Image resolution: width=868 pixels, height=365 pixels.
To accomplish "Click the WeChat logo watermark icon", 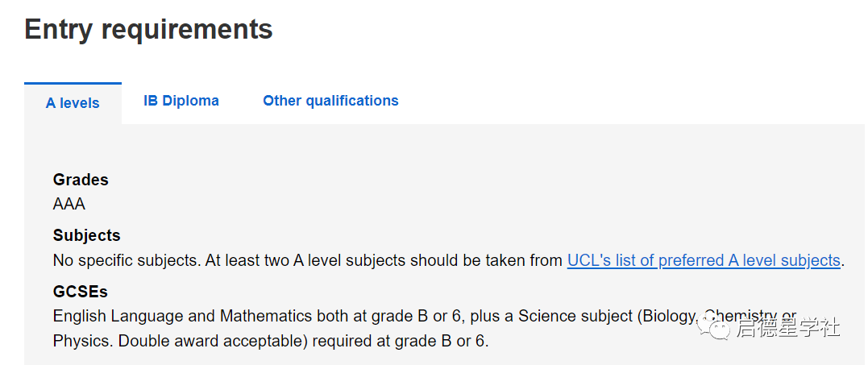I will tap(716, 326).
